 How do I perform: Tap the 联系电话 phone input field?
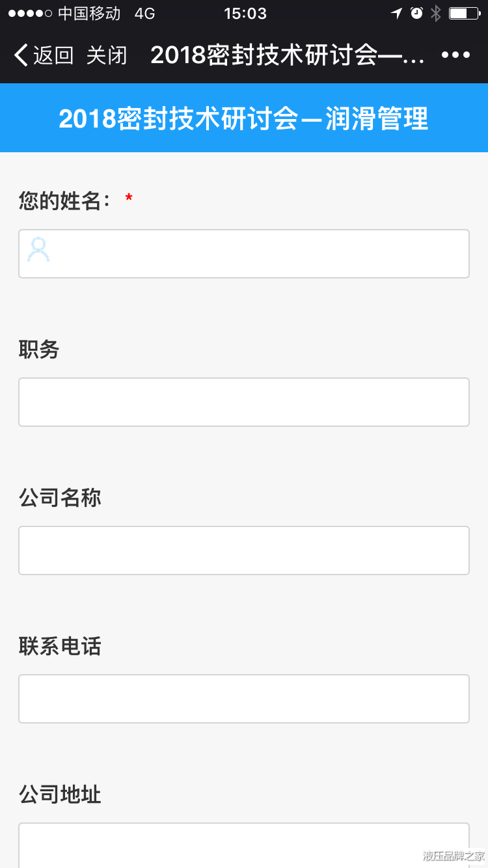[244, 699]
